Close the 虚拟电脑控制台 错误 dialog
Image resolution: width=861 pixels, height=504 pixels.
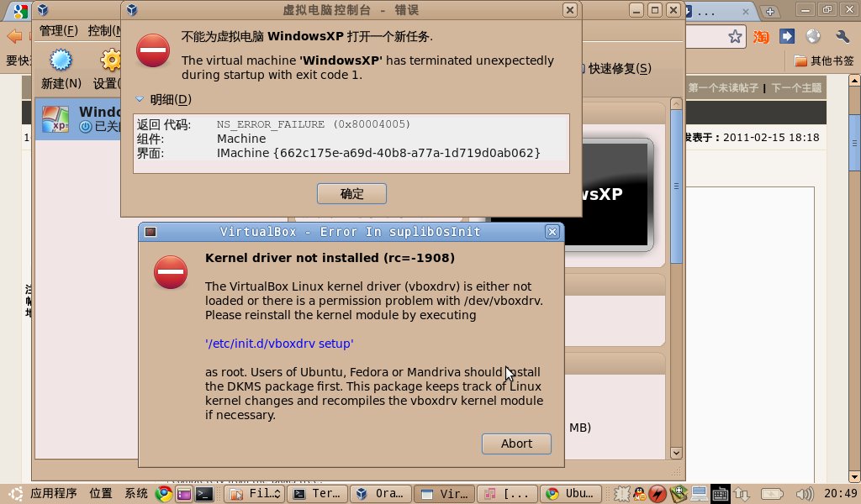point(570,10)
